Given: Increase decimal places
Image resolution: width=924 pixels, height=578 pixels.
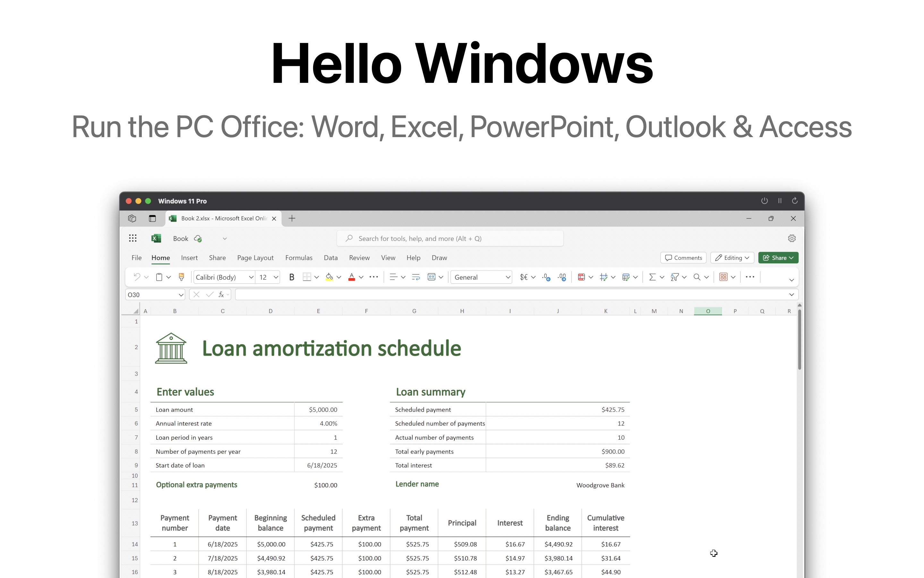Looking at the screenshot, I should pos(562,277).
